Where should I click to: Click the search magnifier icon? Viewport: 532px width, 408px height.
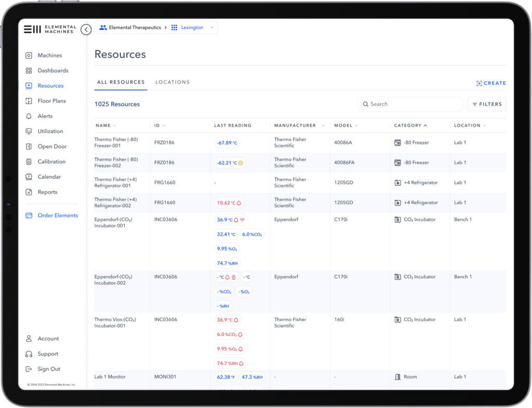[365, 104]
